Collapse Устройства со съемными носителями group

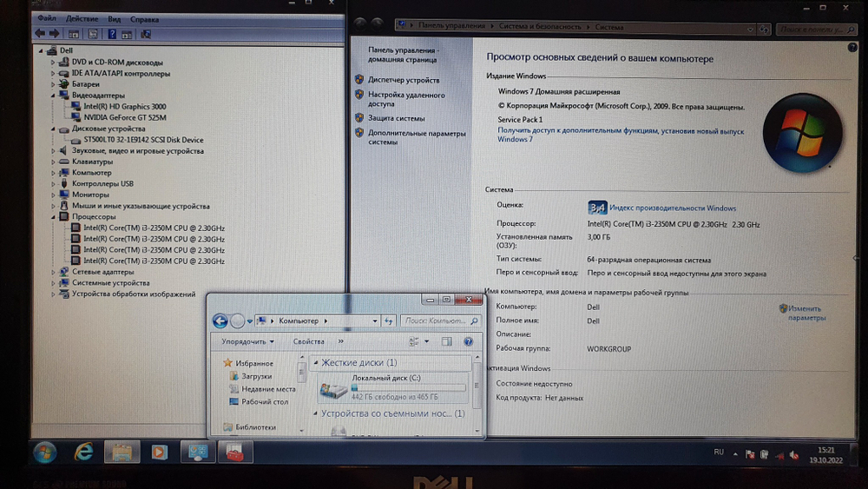316,413
